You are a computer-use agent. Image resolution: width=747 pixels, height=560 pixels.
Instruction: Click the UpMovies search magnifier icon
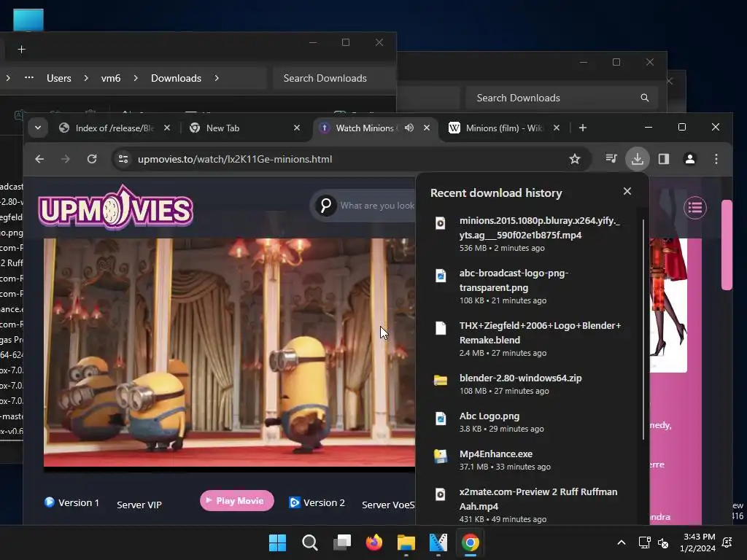point(326,205)
